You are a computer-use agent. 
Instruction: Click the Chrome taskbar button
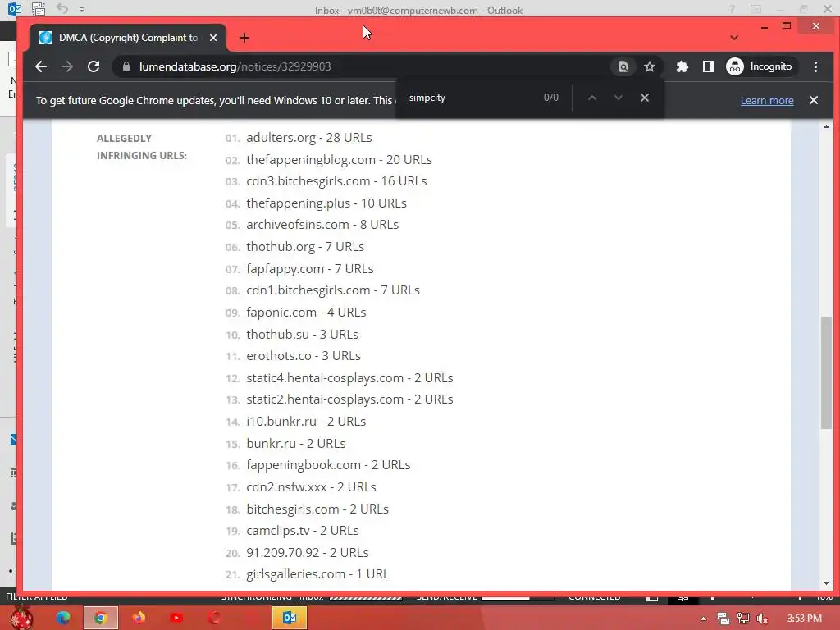[100, 618]
